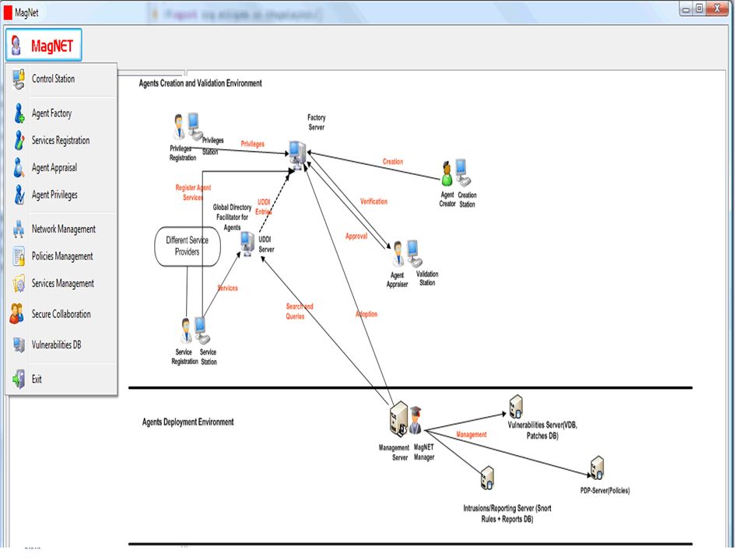Select the Factory Server computer icon
The width and height of the screenshot is (747, 560).
pos(297,154)
